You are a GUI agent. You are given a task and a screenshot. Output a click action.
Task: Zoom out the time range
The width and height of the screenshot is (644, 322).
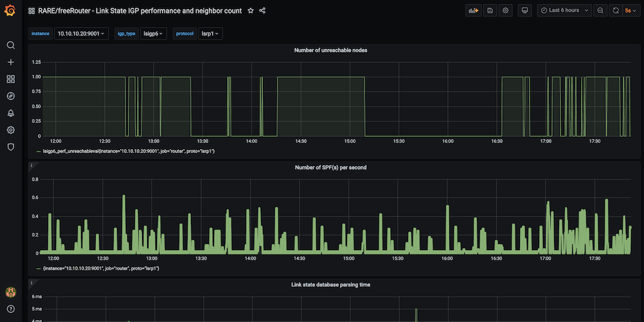click(x=600, y=10)
